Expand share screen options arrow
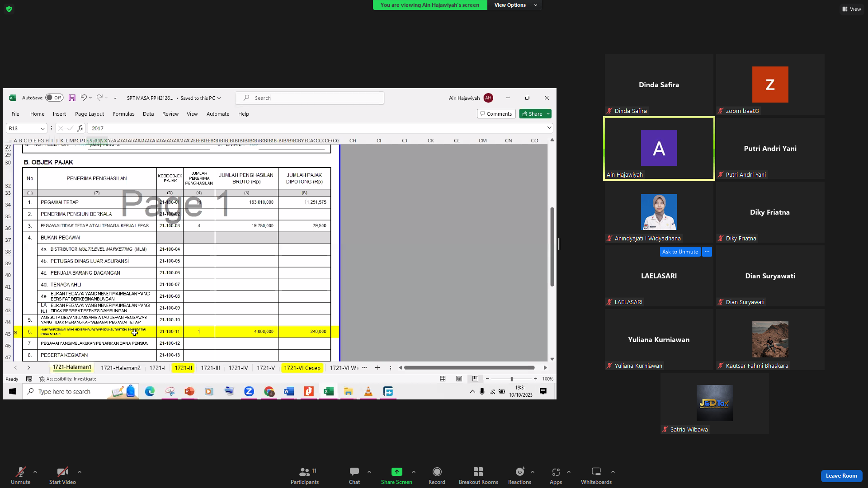 pyautogui.click(x=414, y=472)
